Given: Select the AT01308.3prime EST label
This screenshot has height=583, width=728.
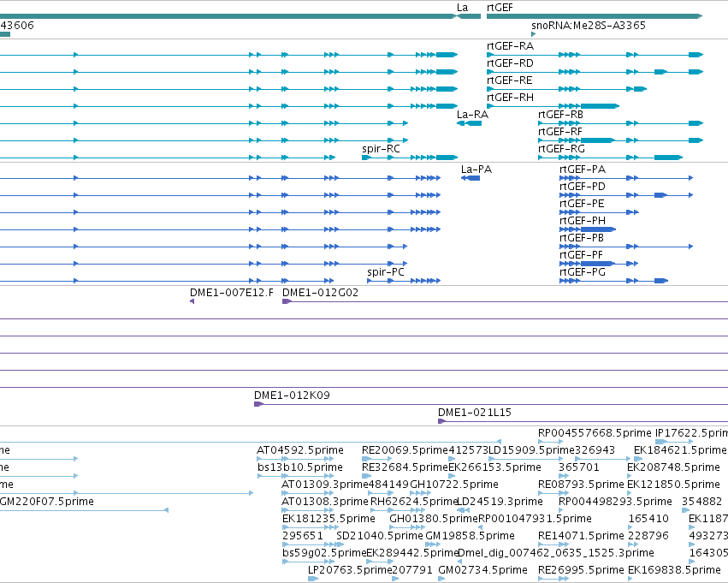Looking at the screenshot, I should click(x=325, y=503).
